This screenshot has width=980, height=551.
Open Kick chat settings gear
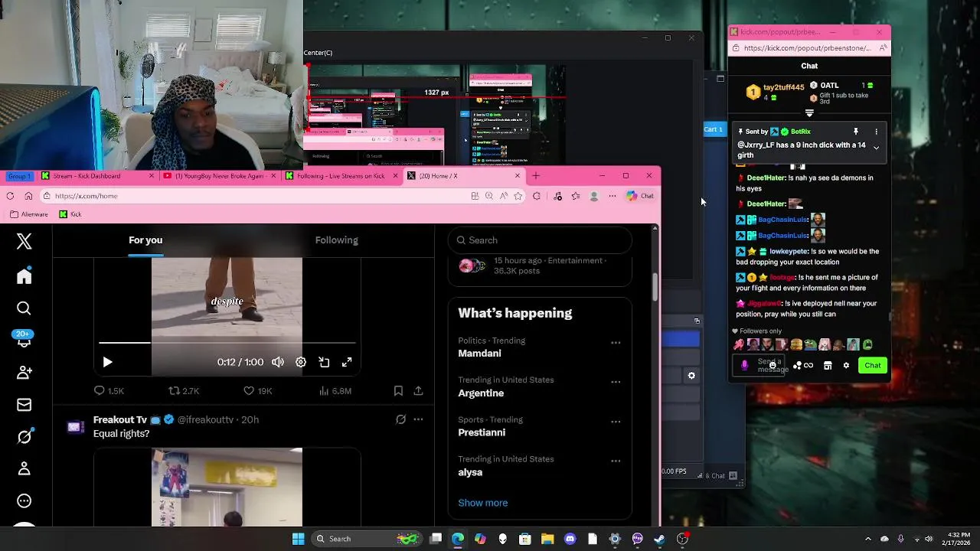coord(846,366)
